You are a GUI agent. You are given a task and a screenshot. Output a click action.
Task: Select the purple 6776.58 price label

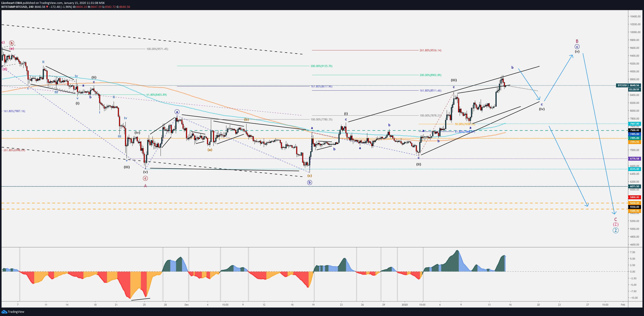pos(635,159)
